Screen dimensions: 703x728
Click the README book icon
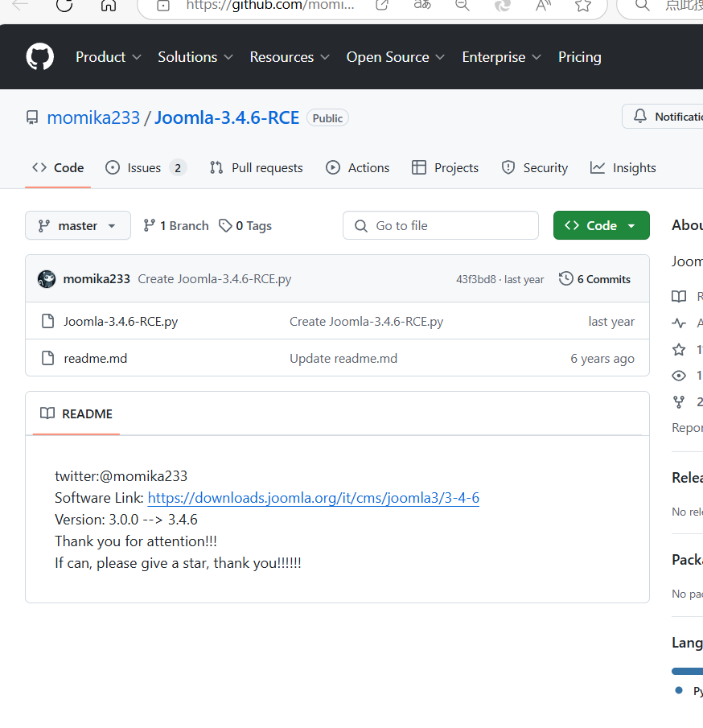click(x=47, y=413)
